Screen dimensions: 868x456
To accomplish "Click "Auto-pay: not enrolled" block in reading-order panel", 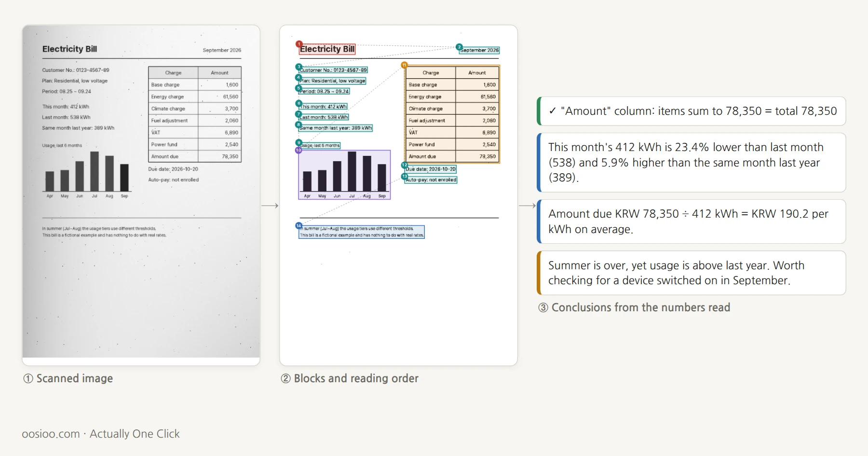I will click(431, 180).
